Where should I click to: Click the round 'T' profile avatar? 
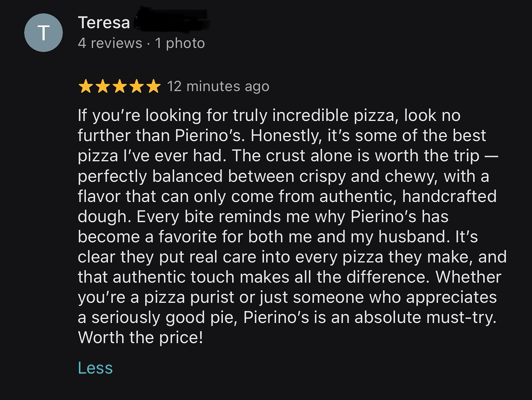(x=44, y=32)
